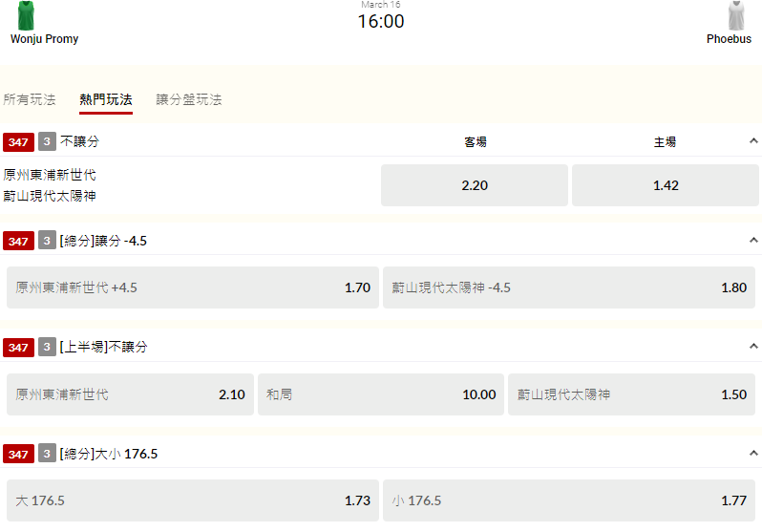The image size is (762, 532).
Task: Select home odds 1.42 for moneyline
Action: 666,185
